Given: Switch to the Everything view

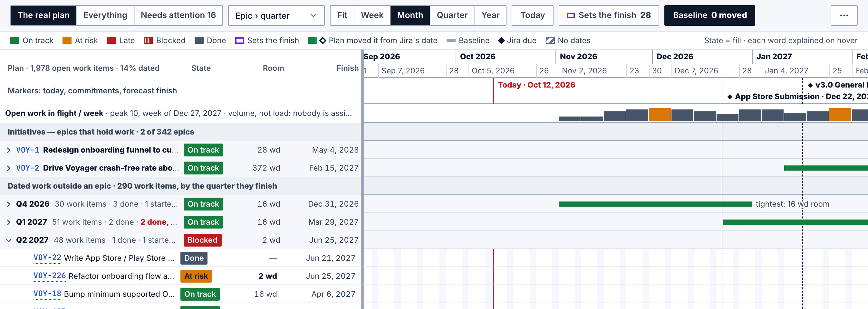Looking at the screenshot, I should point(105,15).
